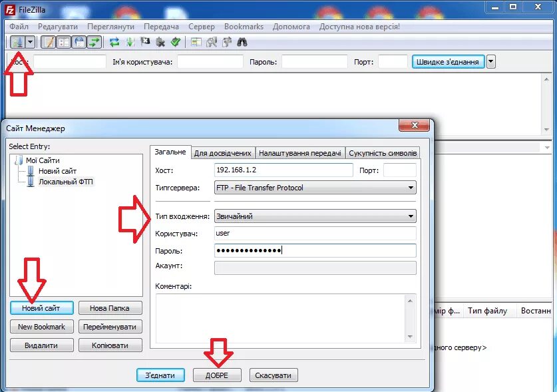The height and width of the screenshot is (392, 557).
Task: Open the Site Manager toolbar icon
Action: click(x=17, y=43)
